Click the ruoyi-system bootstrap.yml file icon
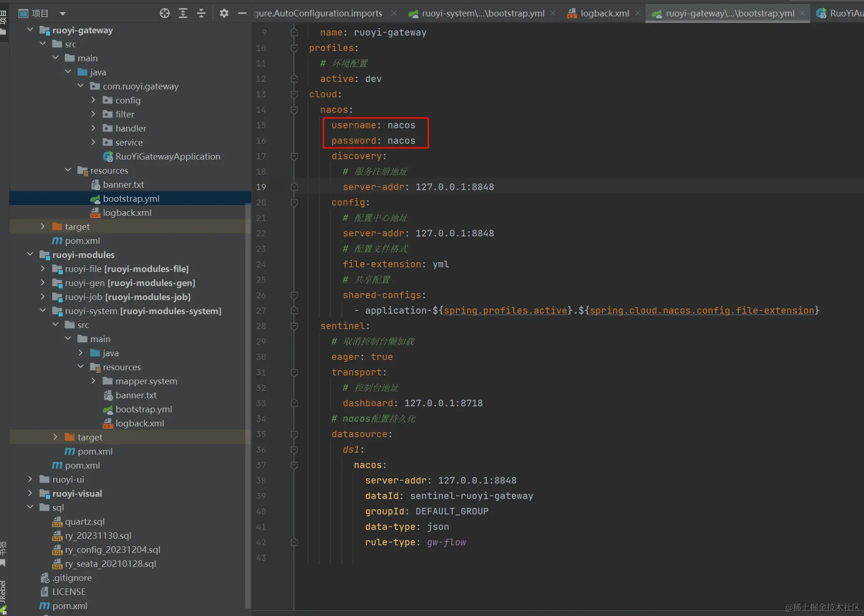 click(x=108, y=410)
